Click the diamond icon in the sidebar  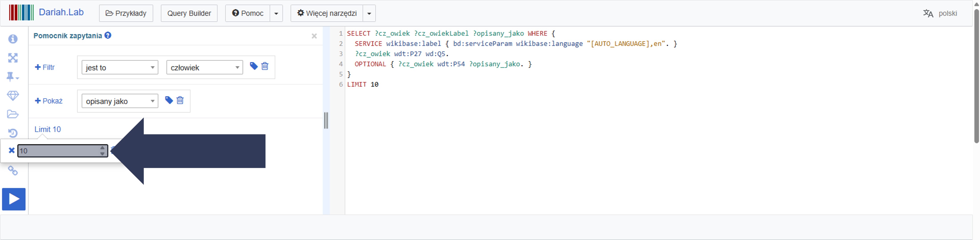[x=13, y=96]
